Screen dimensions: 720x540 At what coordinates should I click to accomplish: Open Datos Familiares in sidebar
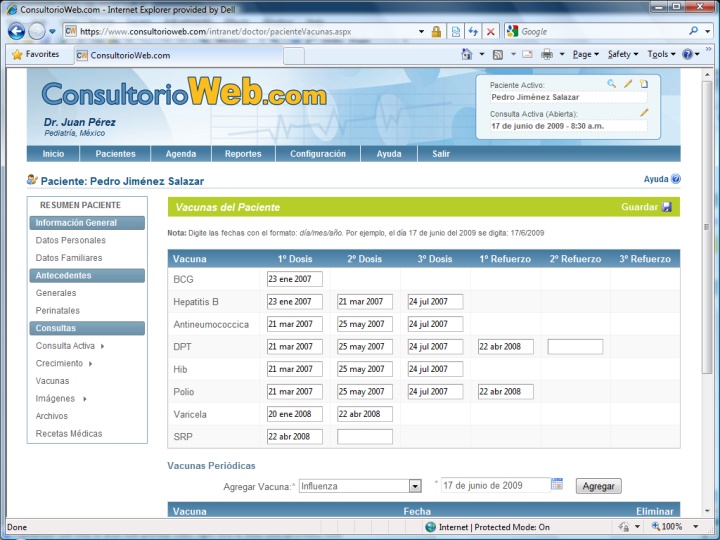pos(69,258)
